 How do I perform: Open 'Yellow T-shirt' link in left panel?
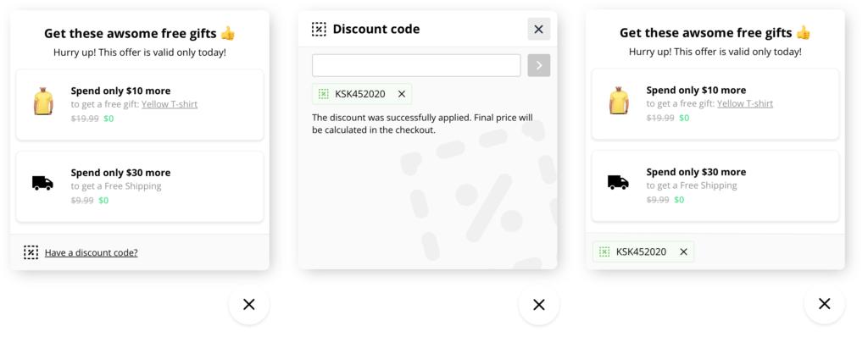pos(170,104)
